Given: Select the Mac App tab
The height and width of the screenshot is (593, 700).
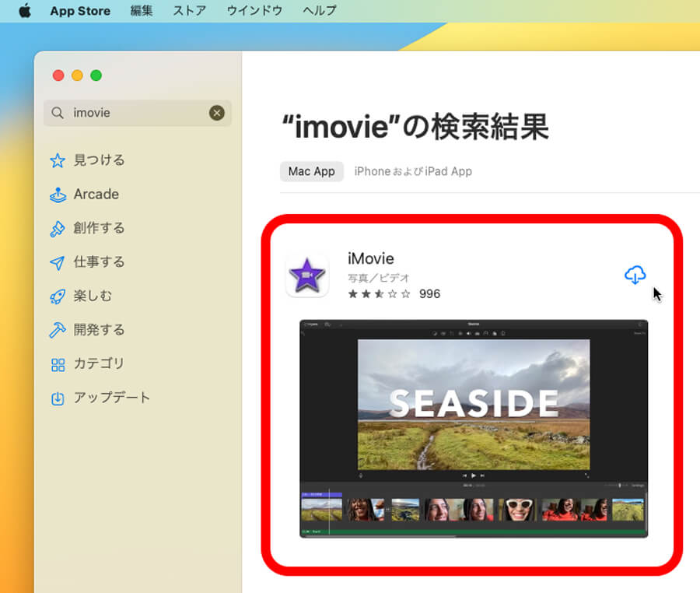Looking at the screenshot, I should [x=312, y=171].
